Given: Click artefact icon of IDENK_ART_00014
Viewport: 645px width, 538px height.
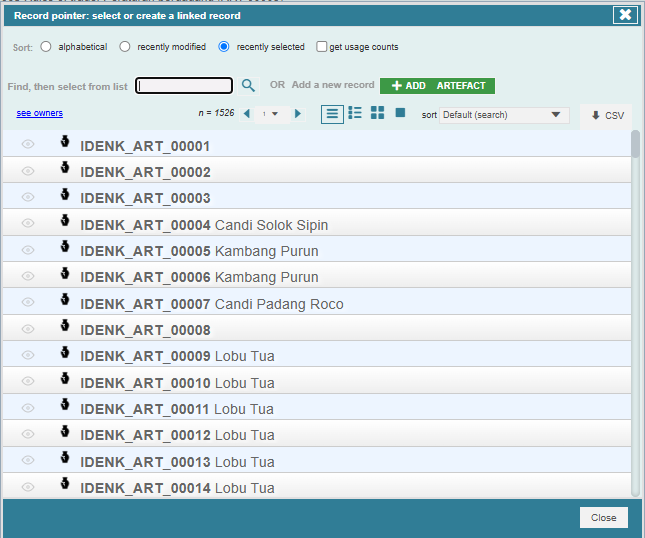Looking at the screenshot, I should point(65,483).
